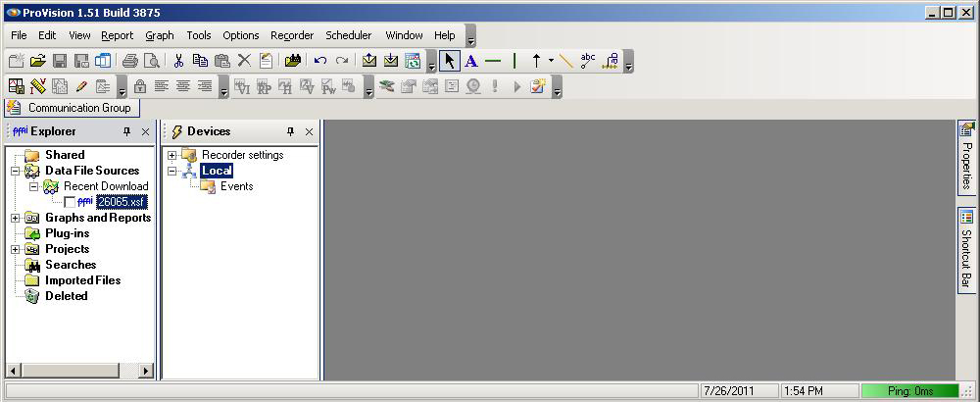
Task: Collapse the Data File Sources node
Action: (16, 171)
